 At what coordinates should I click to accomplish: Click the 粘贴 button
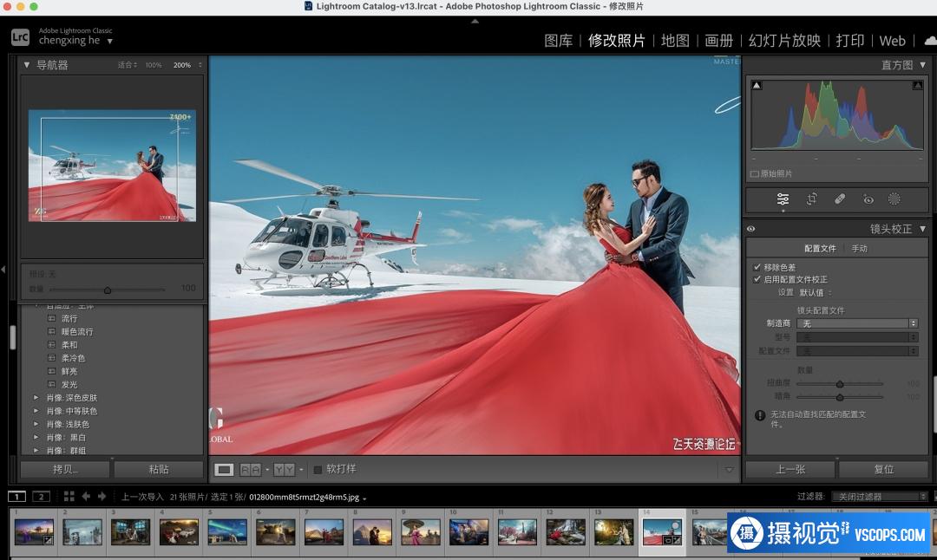coord(159,469)
